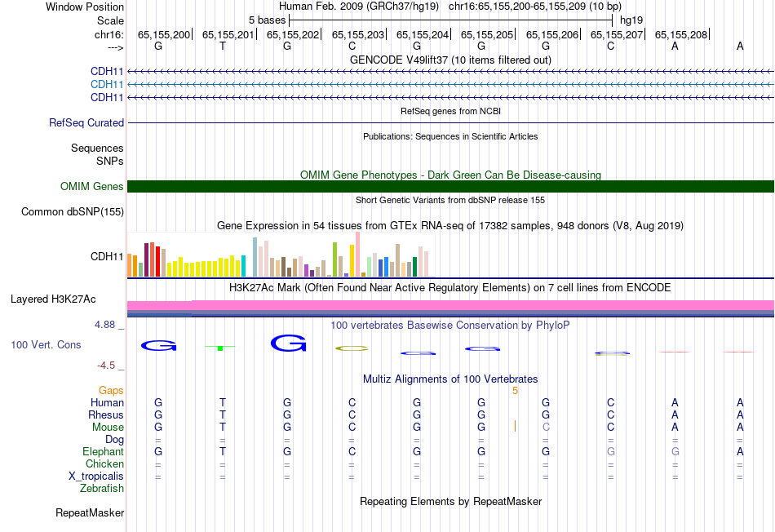Click the genome position header 'Human Feb. 2009 (GRCh37/hg19)'
This screenshot has width=775, height=532.
[359, 7]
